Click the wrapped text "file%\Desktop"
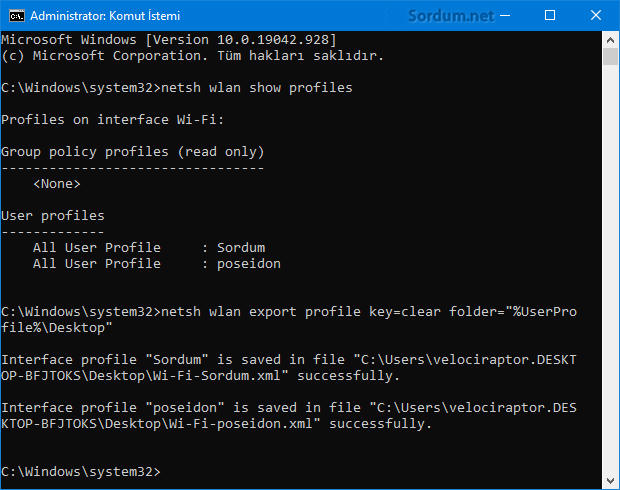Image resolution: width=620 pixels, height=490 pixels. (x=57, y=328)
